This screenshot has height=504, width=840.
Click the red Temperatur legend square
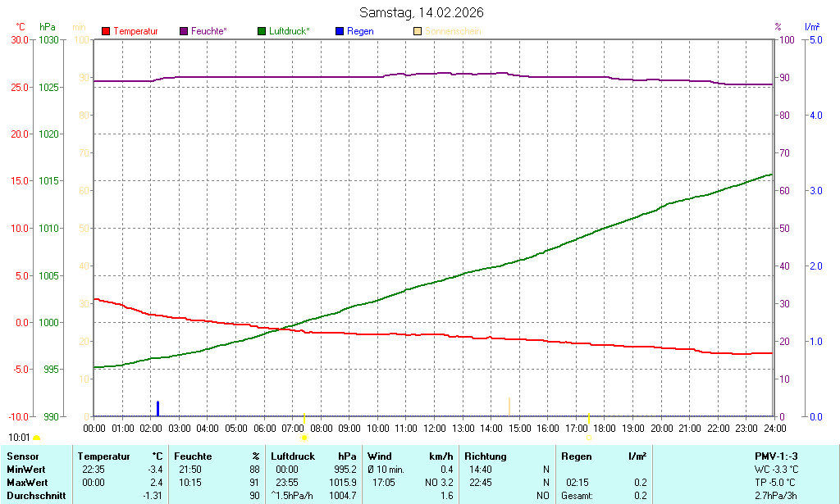tap(106, 31)
